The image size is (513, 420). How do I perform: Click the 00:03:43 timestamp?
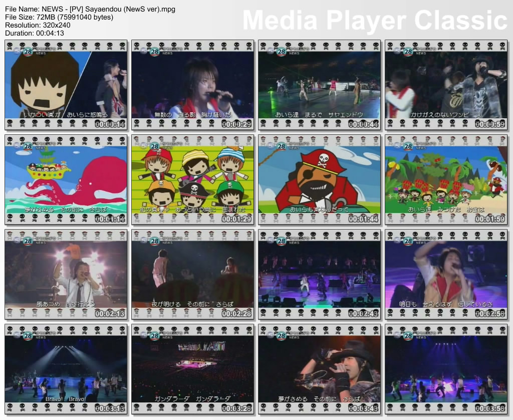coord(363,408)
